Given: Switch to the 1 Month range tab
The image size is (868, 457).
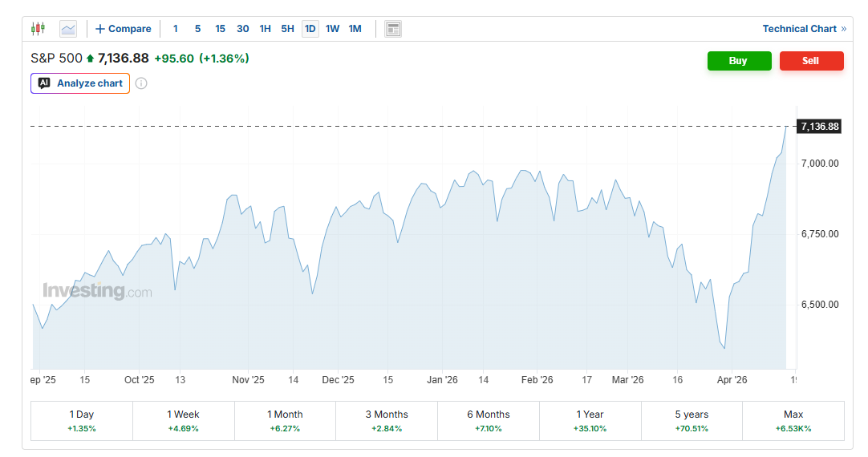Looking at the screenshot, I should [285, 421].
